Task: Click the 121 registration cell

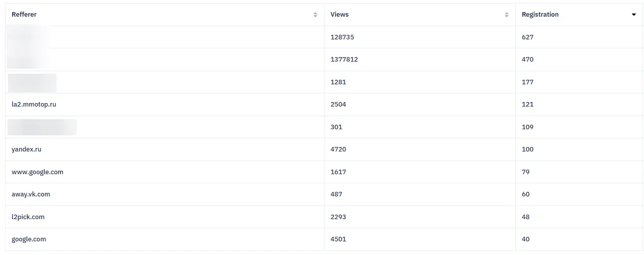Action: coord(527,105)
